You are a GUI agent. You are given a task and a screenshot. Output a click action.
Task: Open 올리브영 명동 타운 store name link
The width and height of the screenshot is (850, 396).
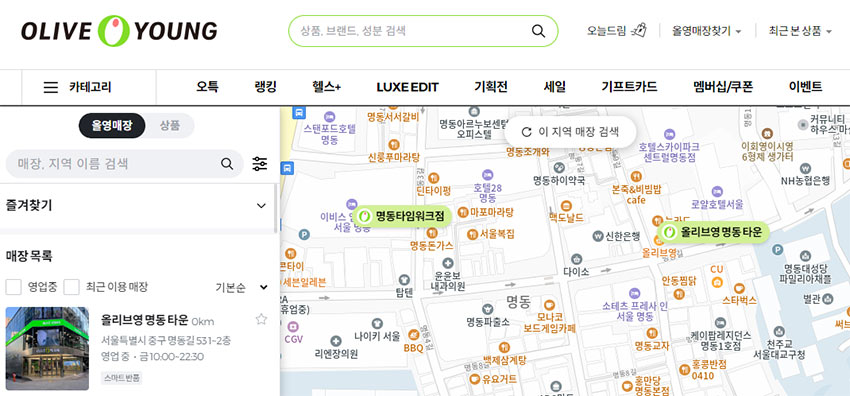click(145, 320)
